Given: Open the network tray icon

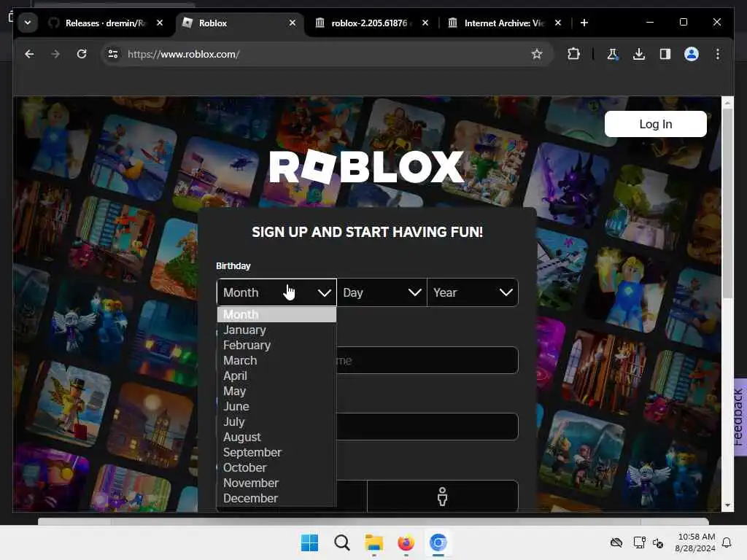Looking at the screenshot, I should (639, 542).
